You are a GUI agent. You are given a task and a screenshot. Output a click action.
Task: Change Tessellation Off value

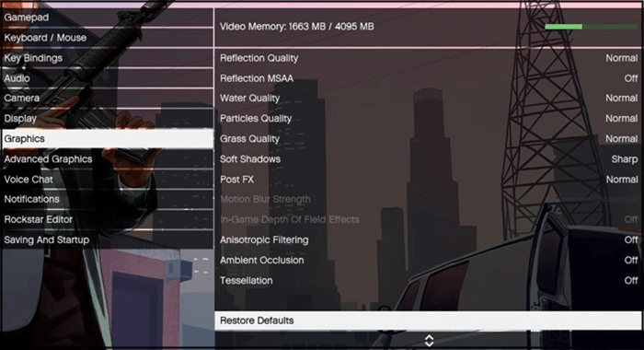pyautogui.click(x=631, y=281)
